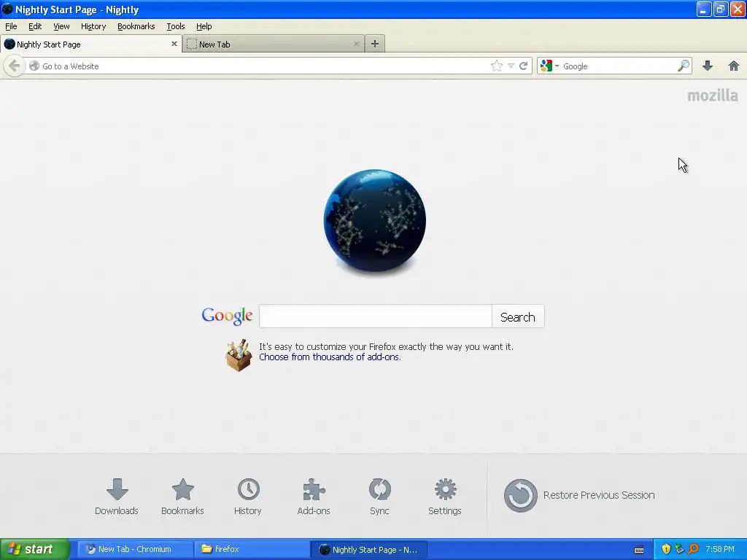Open History clock in bottom launcher
The image size is (747, 560).
[248, 497]
